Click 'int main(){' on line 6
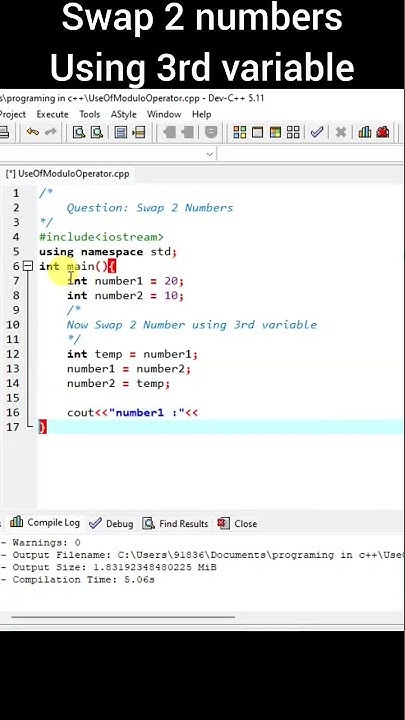This screenshot has width=405, height=720. (78, 266)
